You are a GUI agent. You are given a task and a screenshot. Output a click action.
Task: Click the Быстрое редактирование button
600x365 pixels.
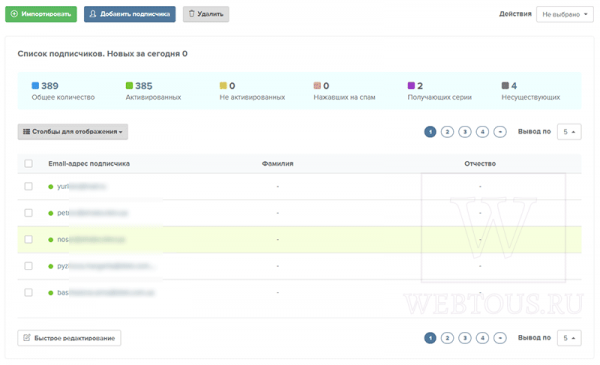[69, 338]
